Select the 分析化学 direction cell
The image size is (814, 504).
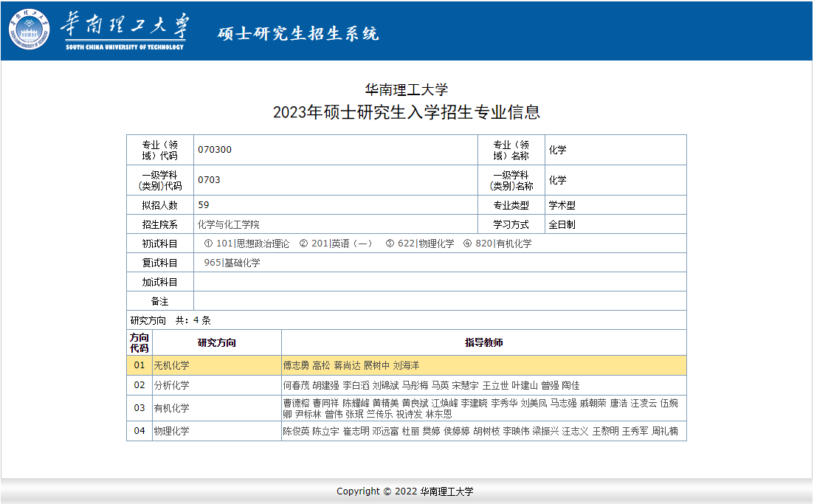216,385
